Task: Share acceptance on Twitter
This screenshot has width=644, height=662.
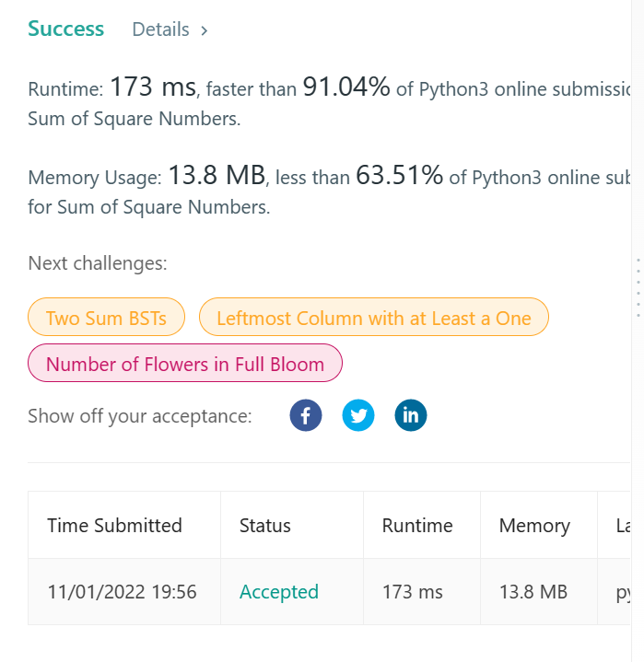Action: click(358, 415)
